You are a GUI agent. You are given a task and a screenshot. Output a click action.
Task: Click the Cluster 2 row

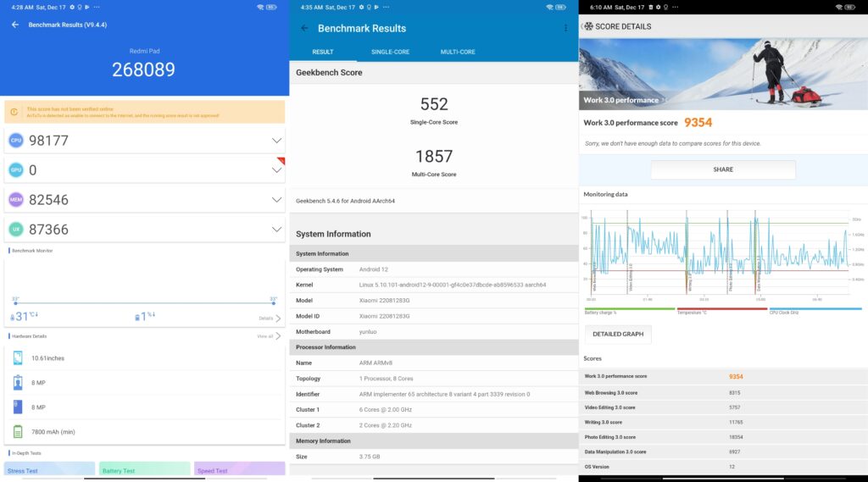click(434, 425)
